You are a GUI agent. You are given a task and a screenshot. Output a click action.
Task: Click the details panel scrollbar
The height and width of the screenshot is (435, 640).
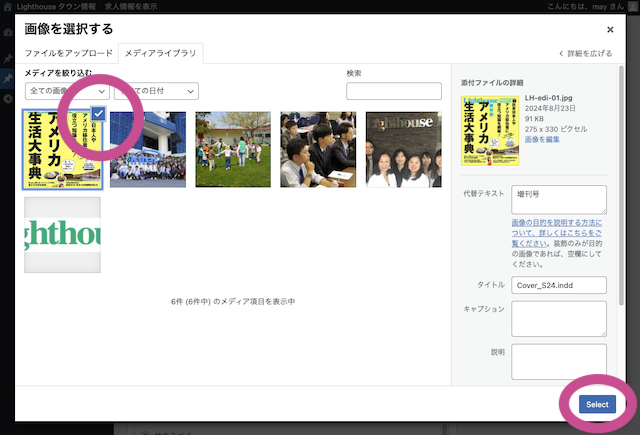[x=621, y=186]
